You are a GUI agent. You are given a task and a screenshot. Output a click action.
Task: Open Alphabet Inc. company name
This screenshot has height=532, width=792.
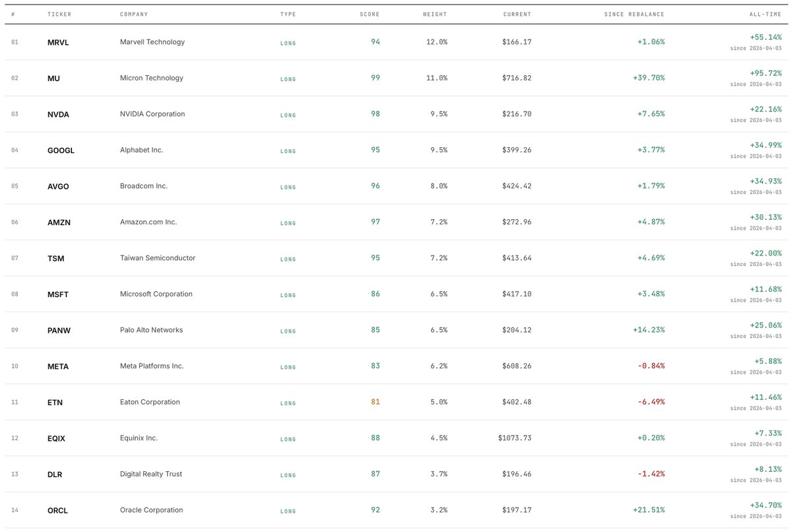pyautogui.click(x=142, y=150)
